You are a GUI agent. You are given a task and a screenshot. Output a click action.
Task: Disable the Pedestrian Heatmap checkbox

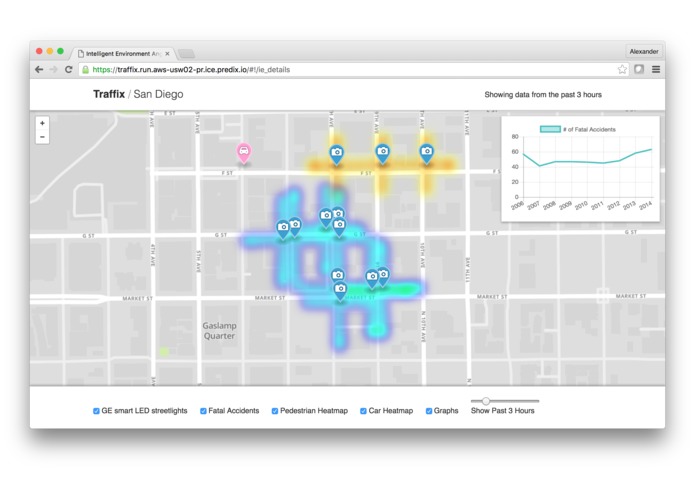pos(275,411)
